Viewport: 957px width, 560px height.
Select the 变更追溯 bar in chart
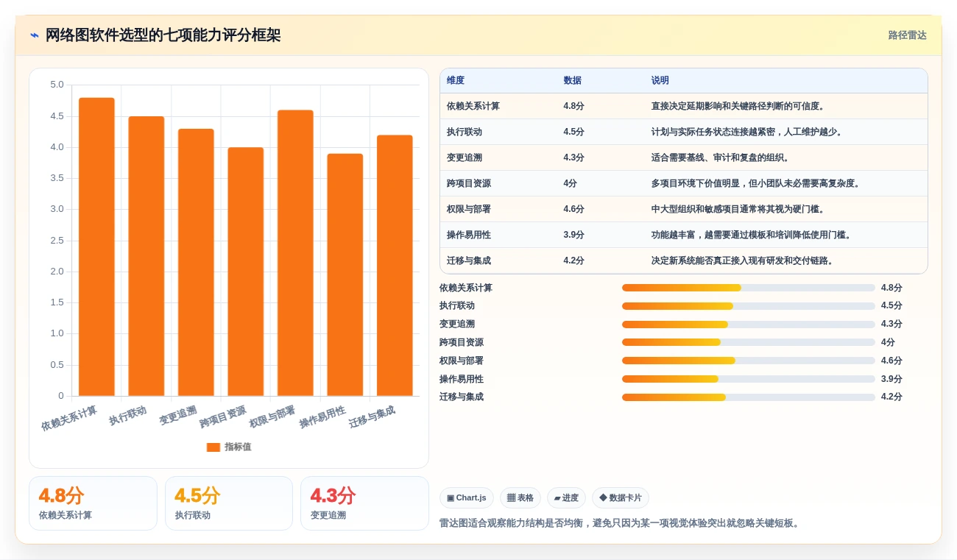pos(196,263)
